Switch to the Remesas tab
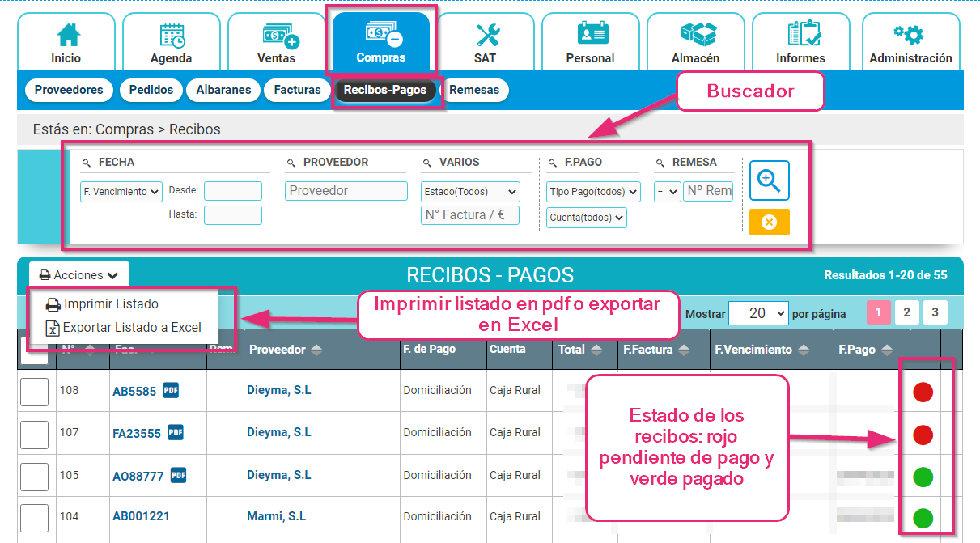The width and height of the screenshot is (980, 543). click(476, 91)
